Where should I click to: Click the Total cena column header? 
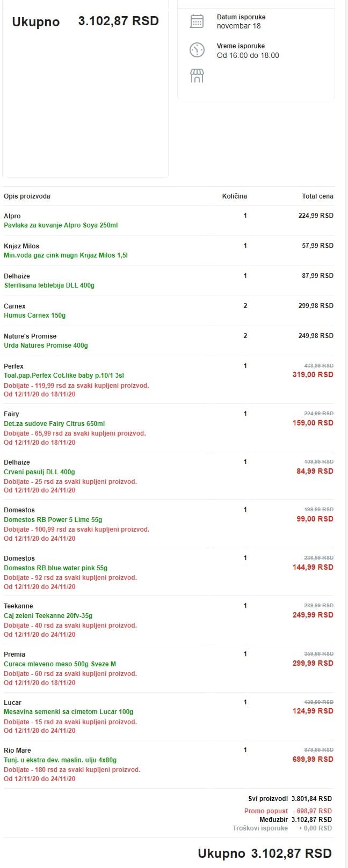point(317,196)
